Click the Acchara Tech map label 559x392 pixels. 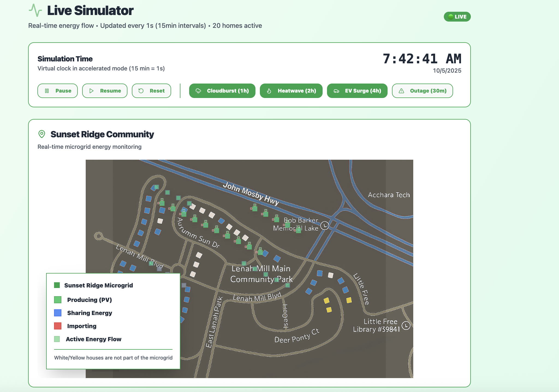pyautogui.click(x=389, y=195)
